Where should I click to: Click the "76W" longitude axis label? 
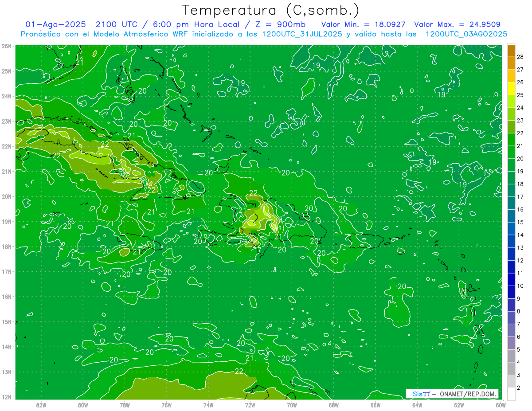click(x=166, y=405)
